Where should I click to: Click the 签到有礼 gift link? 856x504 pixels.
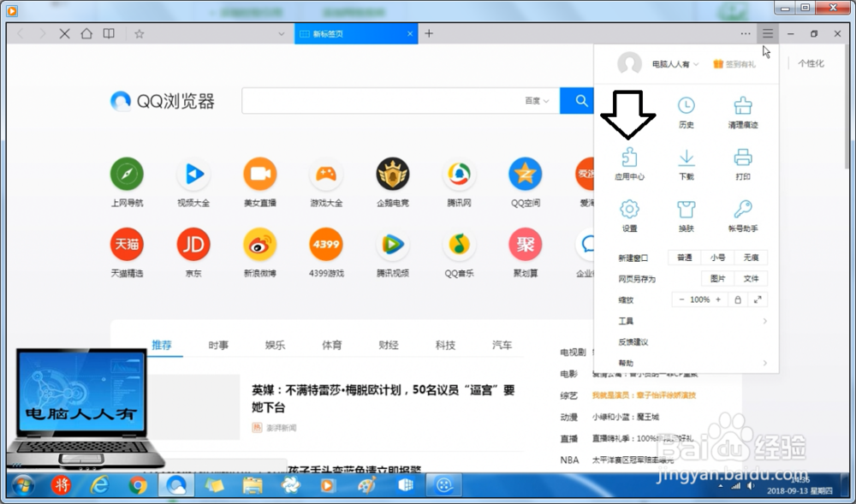coord(734,64)
